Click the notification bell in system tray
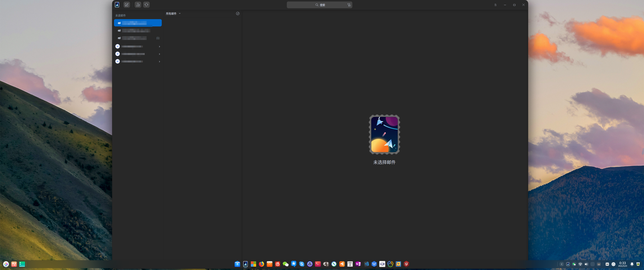This screenshot has width=644, height=270. [632, 264]
